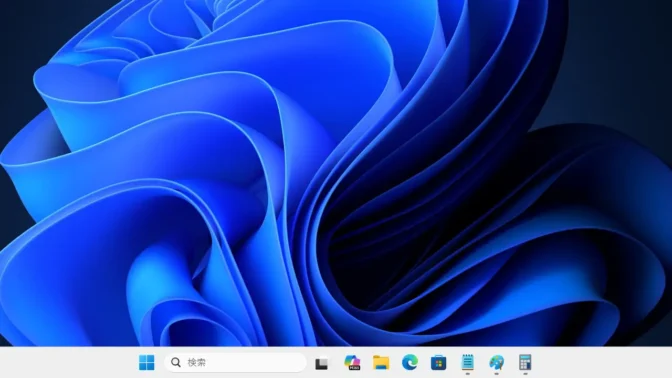Launch Copilot from the taskbar

click(352, 363)
